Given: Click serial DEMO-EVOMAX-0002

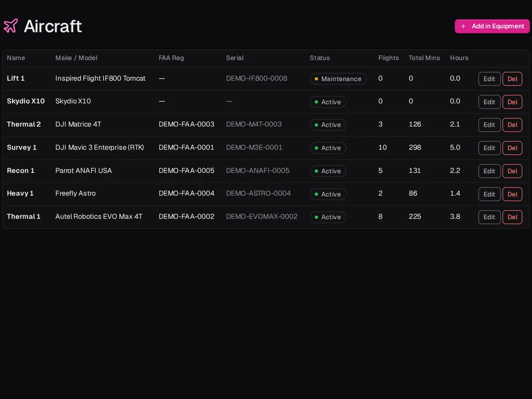Looking at the screenshot, I should (262, 217).
